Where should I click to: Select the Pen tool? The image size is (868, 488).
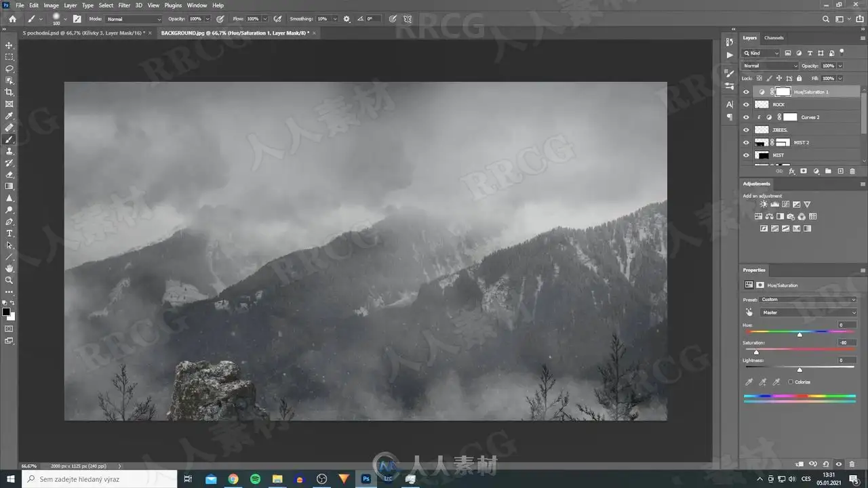[9, 222]
